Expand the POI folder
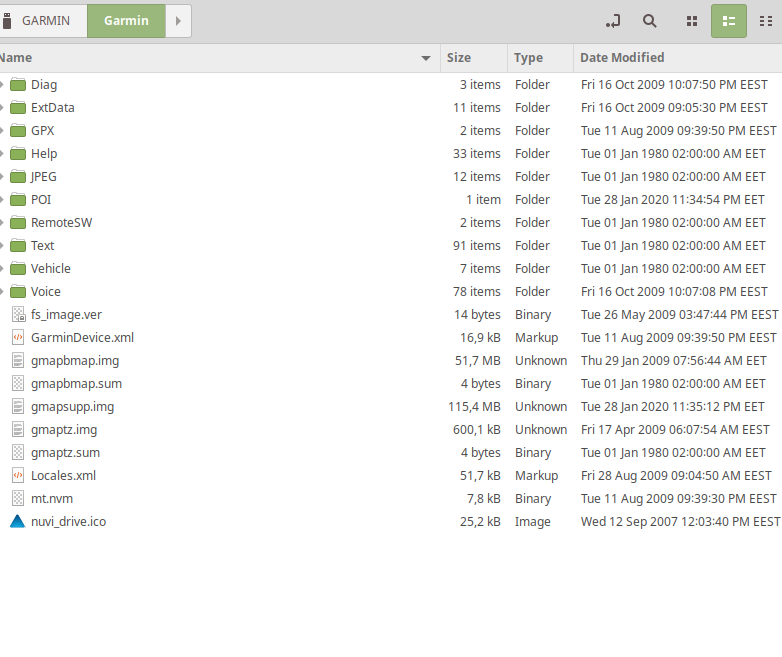 coord(2,200)
